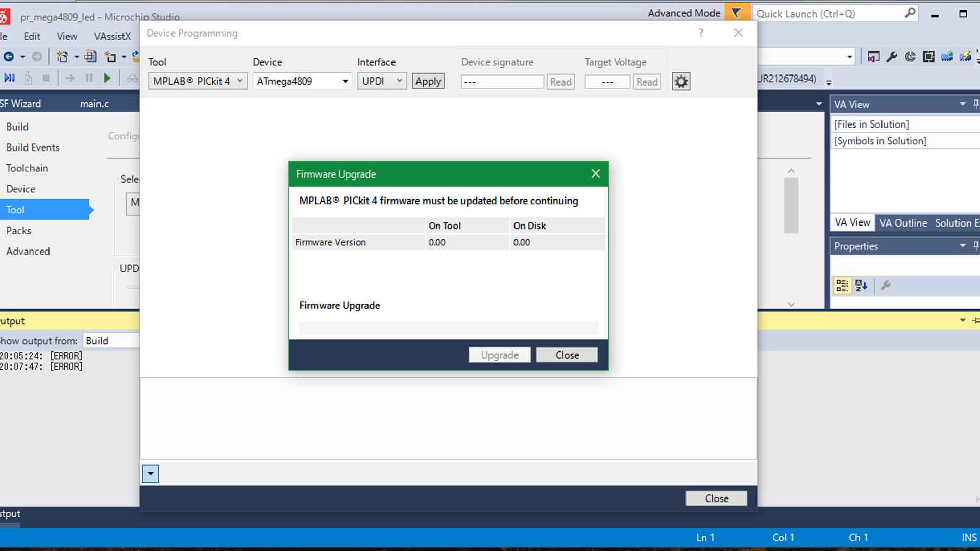This screenshot has width=980, height=551.
Task: Open the Output panel options dropdown arrow
Action: pos(962,320)
